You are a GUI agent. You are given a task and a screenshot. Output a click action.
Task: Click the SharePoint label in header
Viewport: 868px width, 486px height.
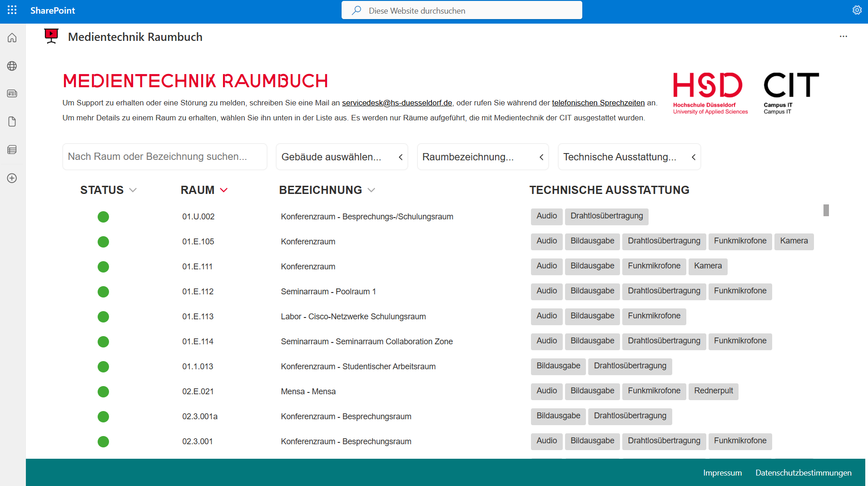(53, 10)
